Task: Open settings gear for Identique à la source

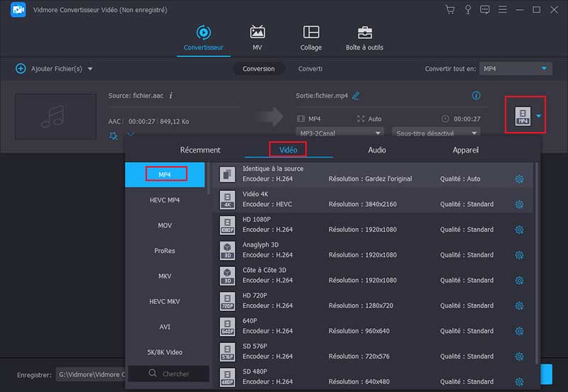Action: (519, 179)
